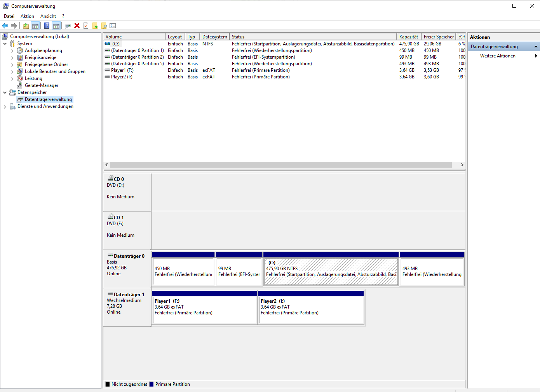Expand the Aufgabenplanung node

pyautogui.click(x=12, y=50)
